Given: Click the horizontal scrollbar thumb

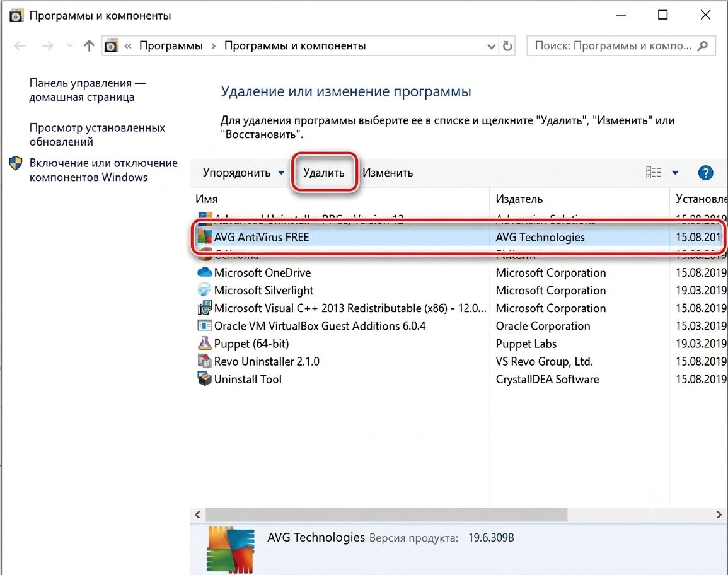Looking at the screenshot, I should 386,514.
